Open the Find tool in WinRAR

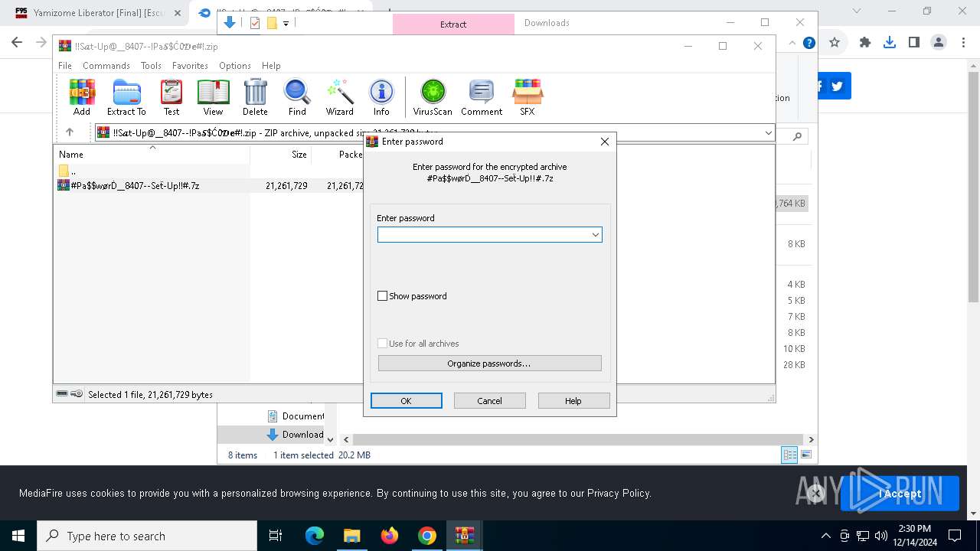pos(297,97)
